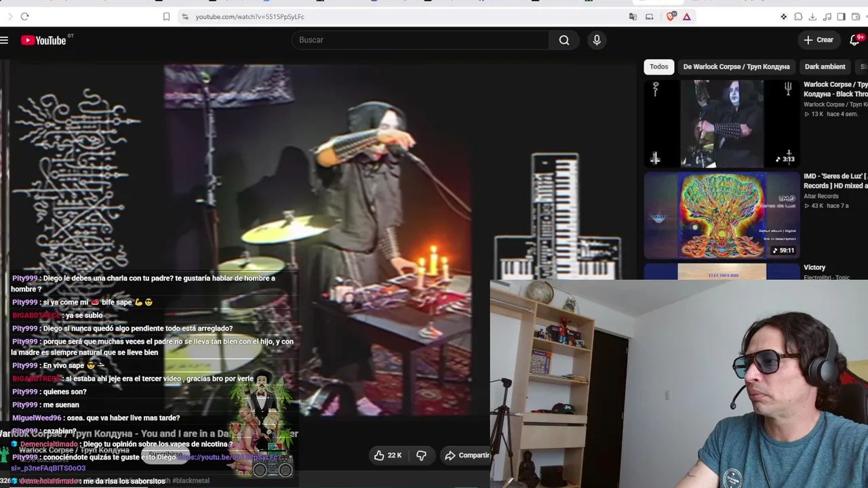Select the Todos filter chip
Image resolution: width=868 pixels, height=488 pixels.
[x=659, y=66]
